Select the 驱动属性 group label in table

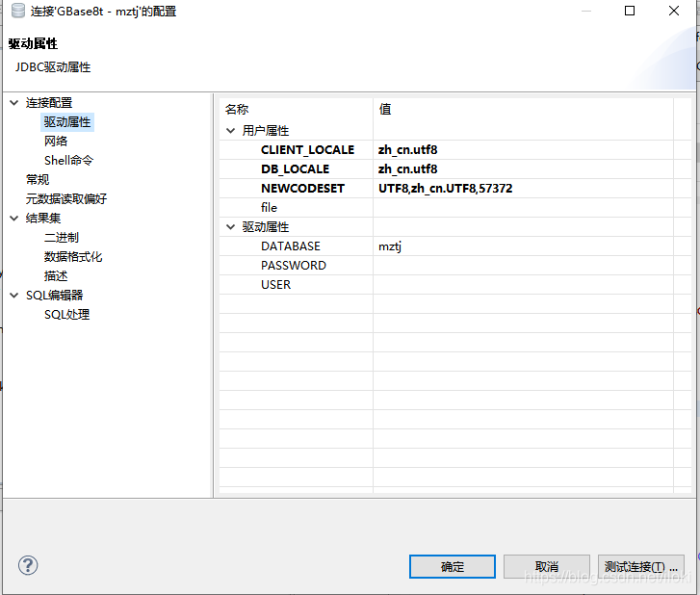266,227
